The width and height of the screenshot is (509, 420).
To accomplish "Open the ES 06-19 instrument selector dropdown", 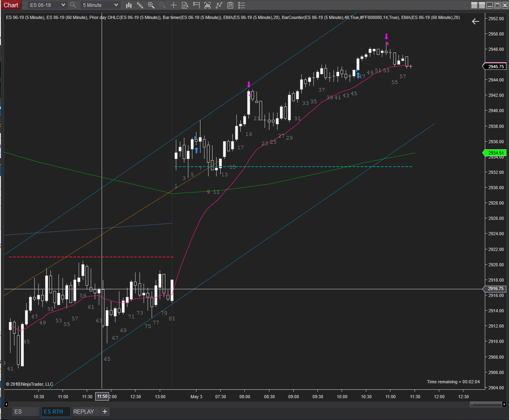I will click(47, 5).
